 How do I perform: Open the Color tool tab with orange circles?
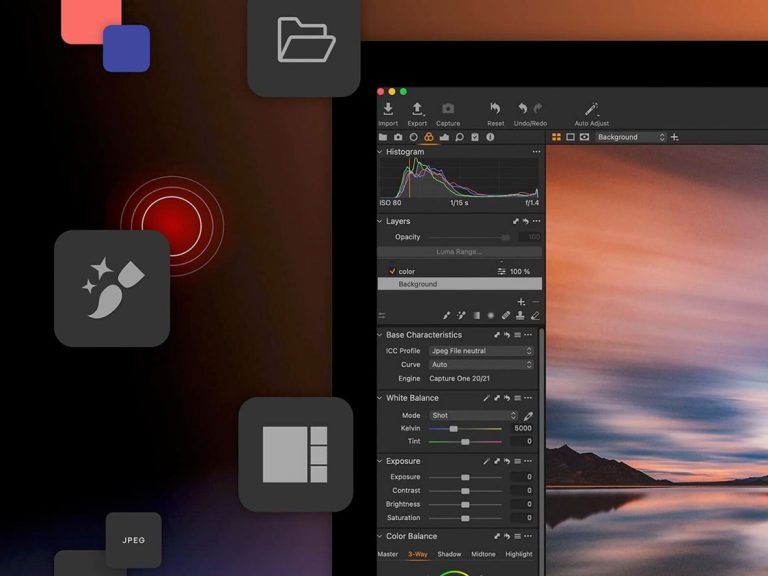[x=429, y=137]
